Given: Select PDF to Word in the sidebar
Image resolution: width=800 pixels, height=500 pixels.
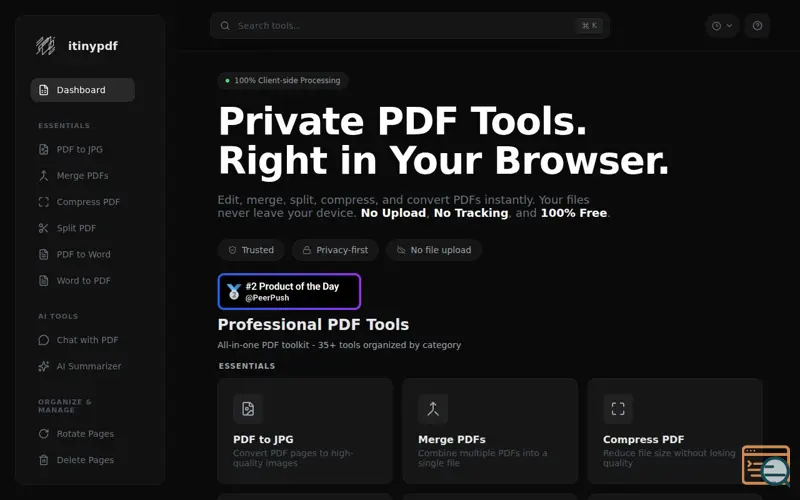Looking at the screenshot, I should point(83,254).
